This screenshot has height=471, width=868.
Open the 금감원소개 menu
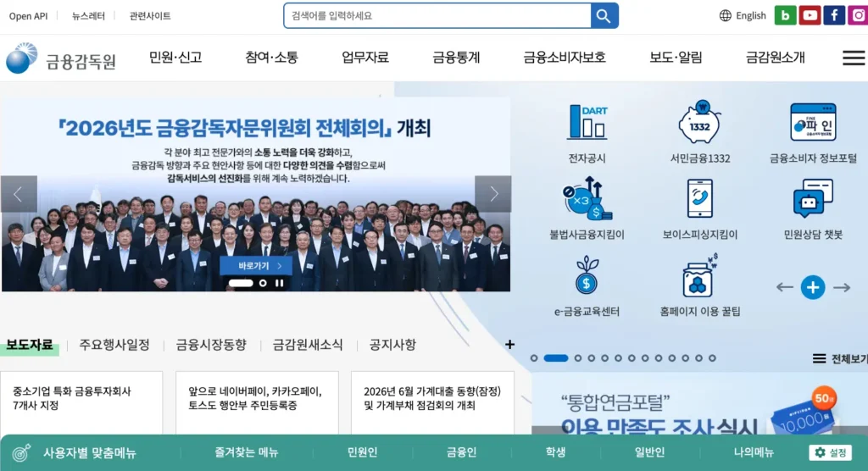775,57
